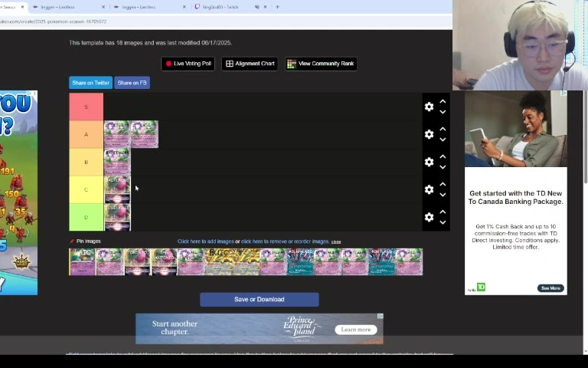Click the colored grid icon on View Community Rank
Viewport: 588px width, 368px height.
[x=292, y=64]
